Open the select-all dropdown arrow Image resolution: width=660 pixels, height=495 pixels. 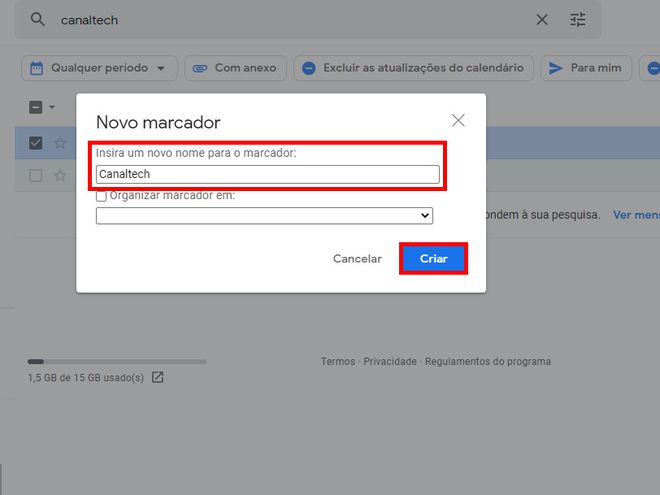(52, 107)
